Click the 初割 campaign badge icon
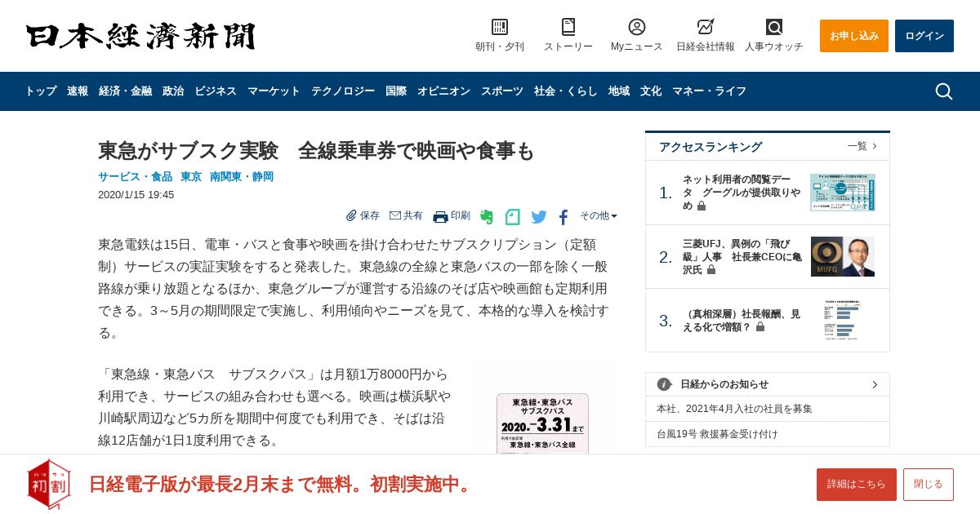The image size is (980, 514). 48,484
